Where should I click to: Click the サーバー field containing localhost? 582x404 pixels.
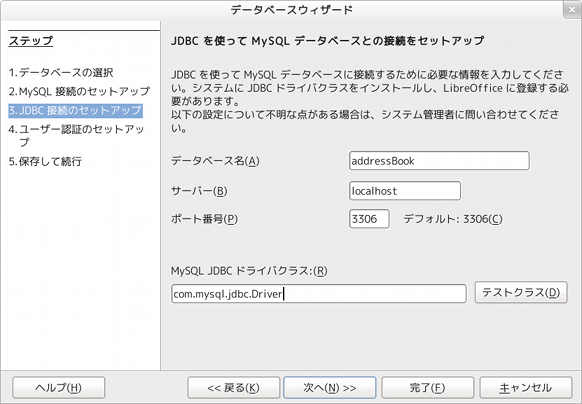(405, 191)
